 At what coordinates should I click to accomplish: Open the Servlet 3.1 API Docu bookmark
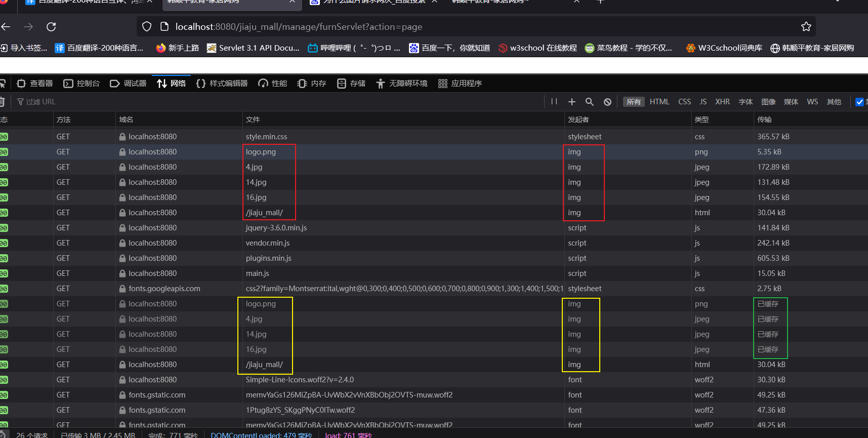[x=254, y=48]
